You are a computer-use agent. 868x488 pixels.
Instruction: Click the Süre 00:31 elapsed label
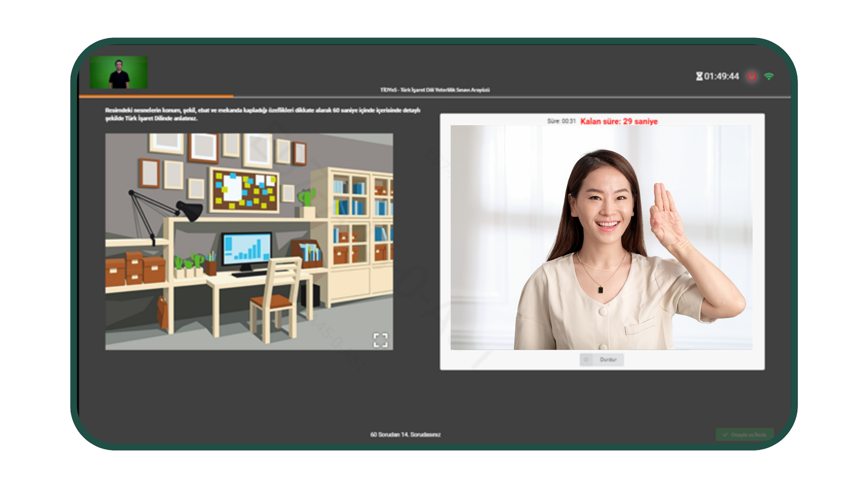(x=561, y=121)
